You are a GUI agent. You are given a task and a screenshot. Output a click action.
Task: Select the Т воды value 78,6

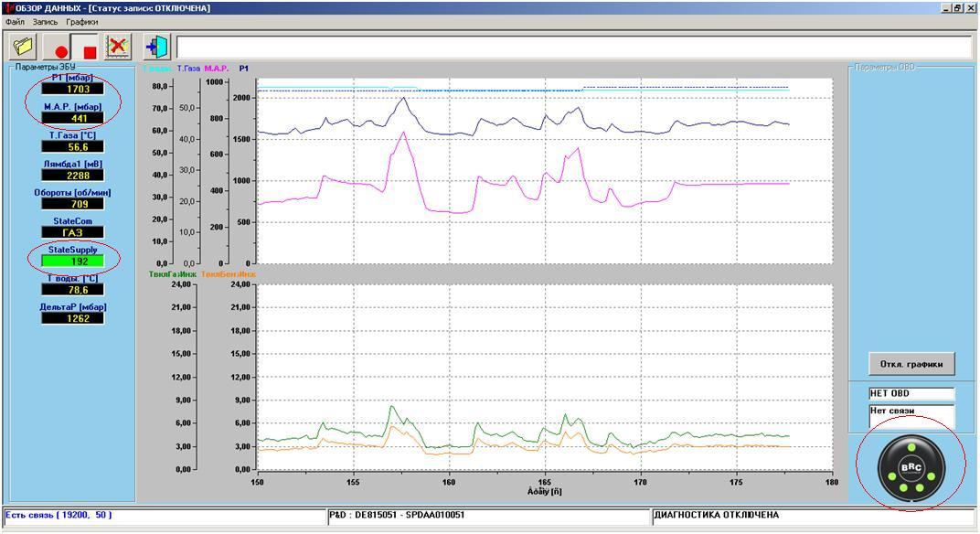(72, 290)
